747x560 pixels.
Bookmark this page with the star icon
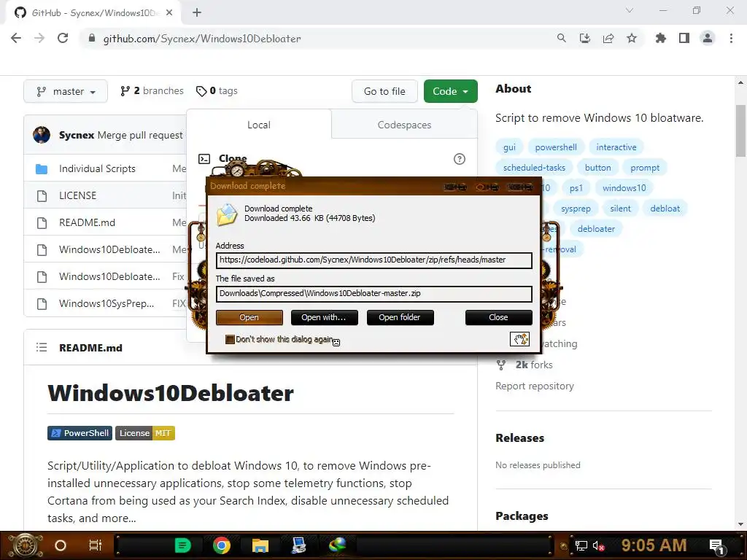pyautogui.click(x=632, y=38)
